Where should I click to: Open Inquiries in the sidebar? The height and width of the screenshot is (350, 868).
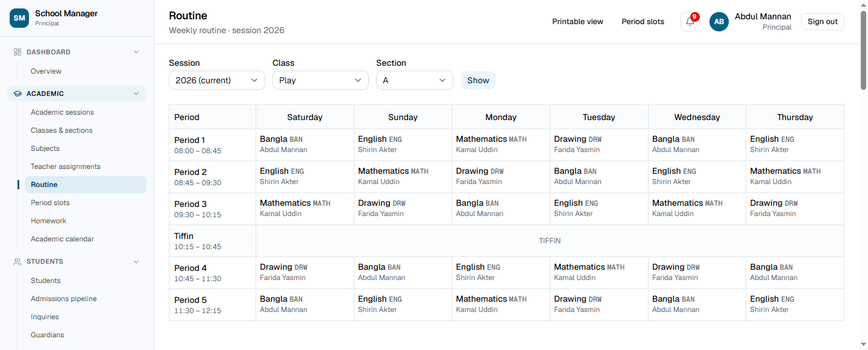tap(85, 317)
